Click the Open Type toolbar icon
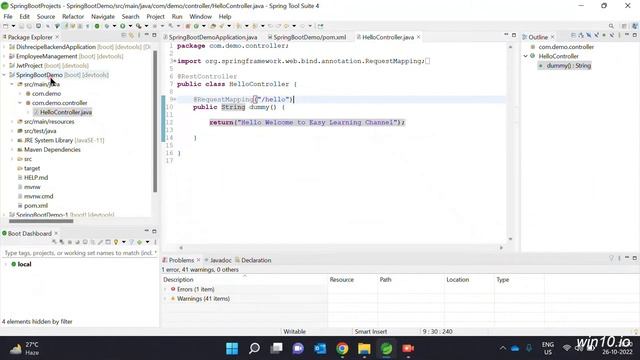Image resolution: width=640 pixels, height=360 pixels. [x=212, y=26]
